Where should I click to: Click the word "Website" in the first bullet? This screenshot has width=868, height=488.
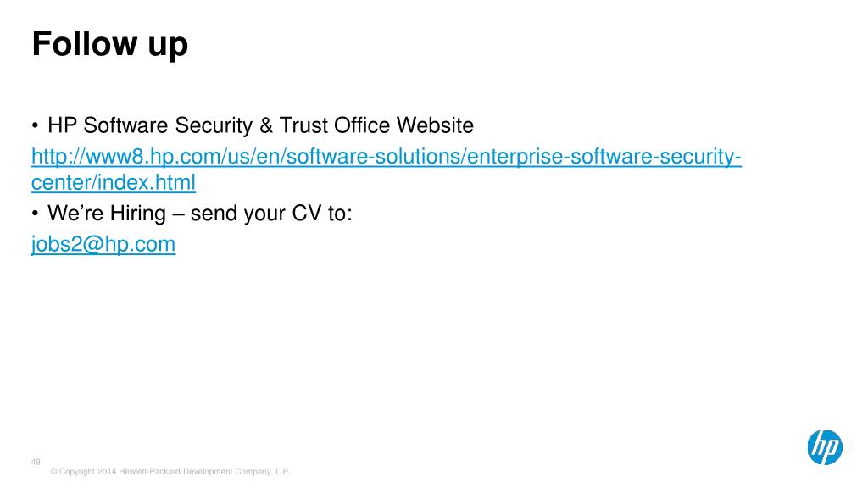[435, 125]
